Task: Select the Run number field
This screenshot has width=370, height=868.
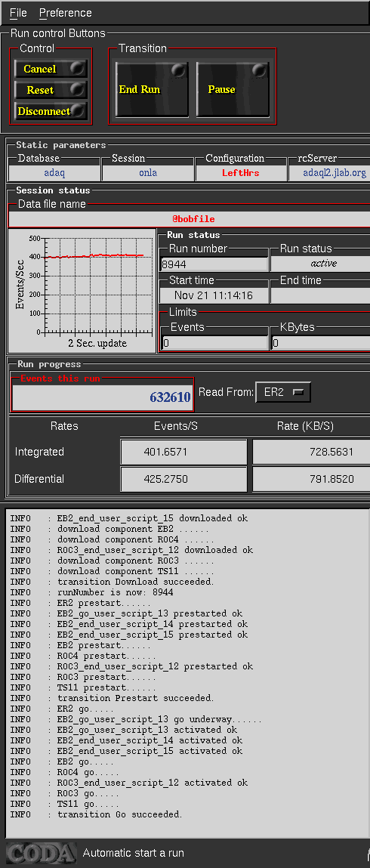Action: click(x=214, y=264)
